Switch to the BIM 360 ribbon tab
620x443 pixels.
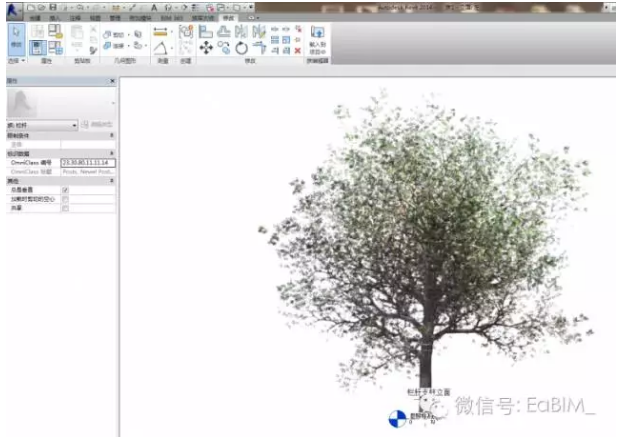[x=172, y=18]
